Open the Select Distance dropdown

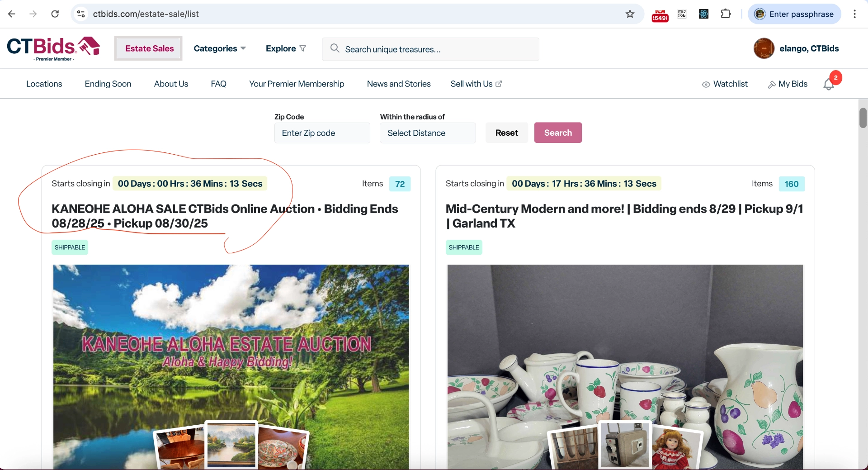[x=427, y=133]
